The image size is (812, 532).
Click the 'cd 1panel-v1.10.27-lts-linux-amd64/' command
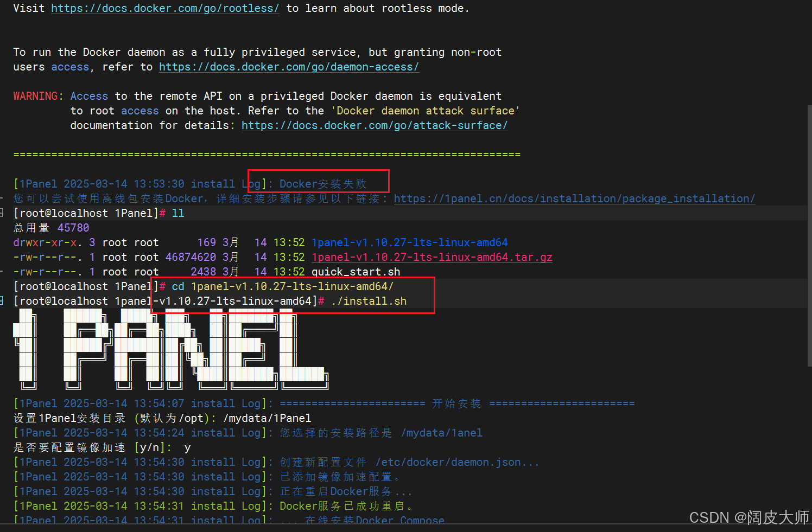tap(282, 286)
